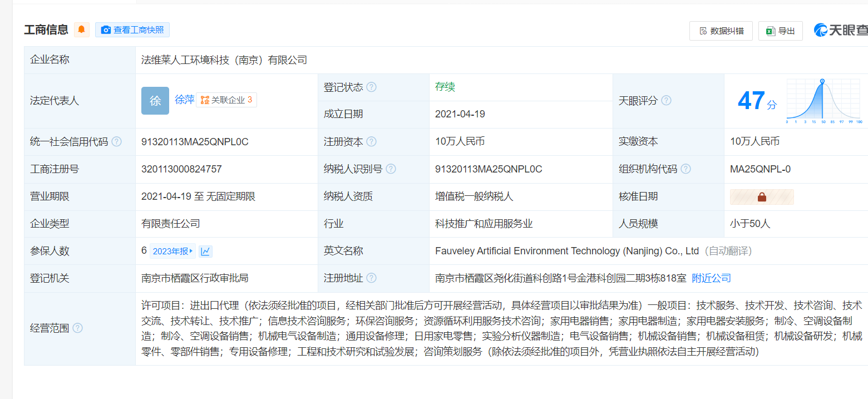The height and width of the screenshot is (399, 868).
Task: Click the 天眼评分 distribution chart
Action: coord(824,101)
